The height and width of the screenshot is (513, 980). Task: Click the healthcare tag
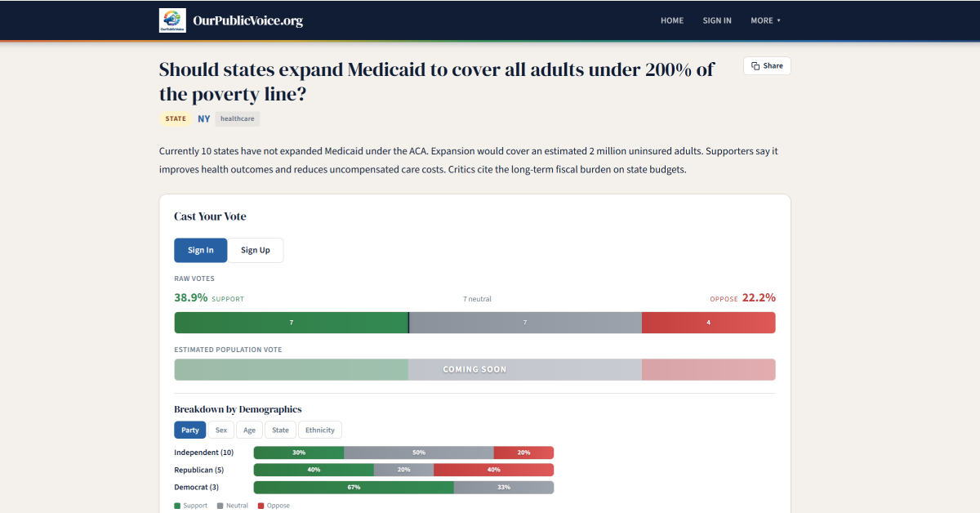[x=238, y=119]
